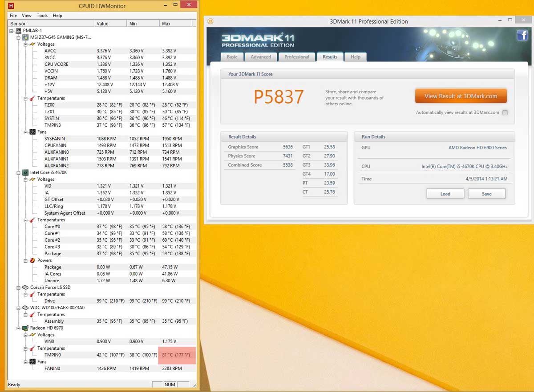Collapse the motherboard Fans branch
534x392 pixels.
click(x=26, y=132)
